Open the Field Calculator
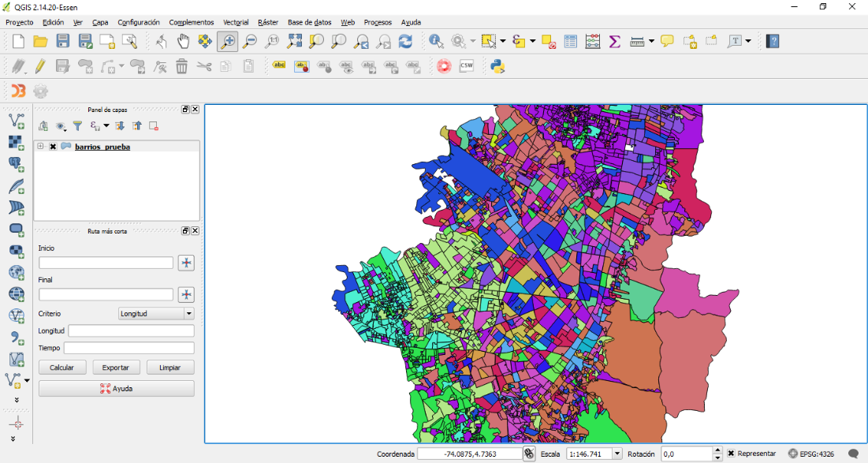Image resolution: width=868 pixels, height=463 pixels. coord(593,41)
